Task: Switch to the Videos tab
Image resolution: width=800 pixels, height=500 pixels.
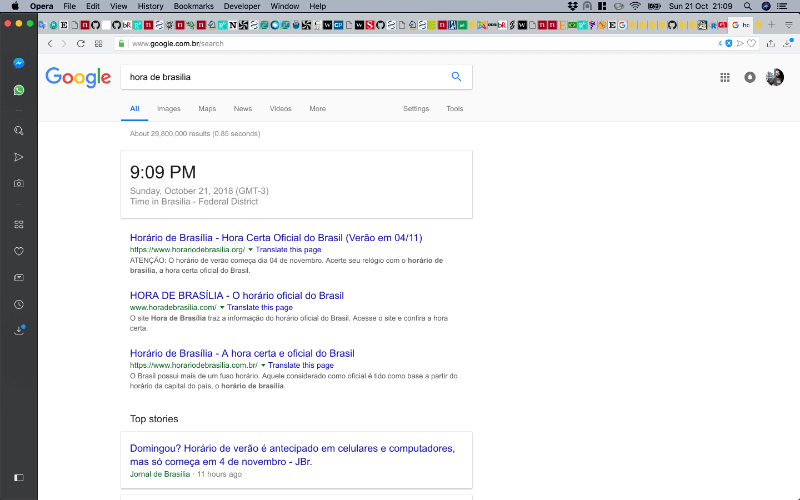Action: [x=281, y=109]
